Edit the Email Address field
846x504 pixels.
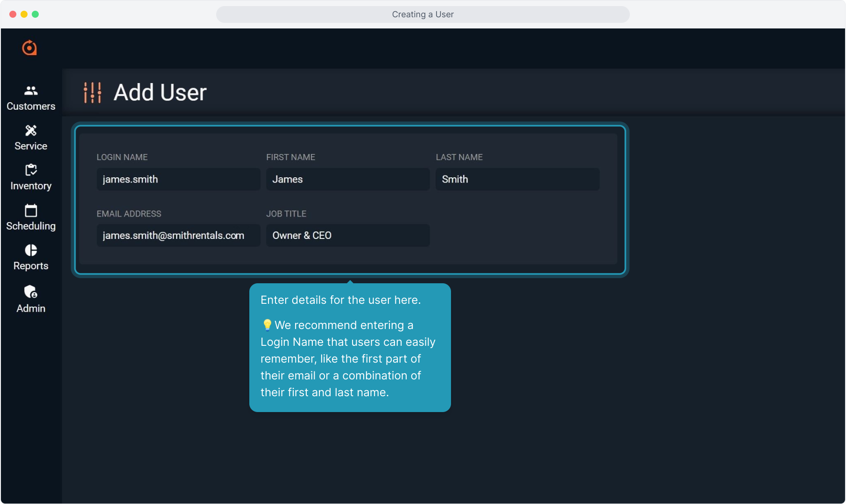tap(178, 236)
